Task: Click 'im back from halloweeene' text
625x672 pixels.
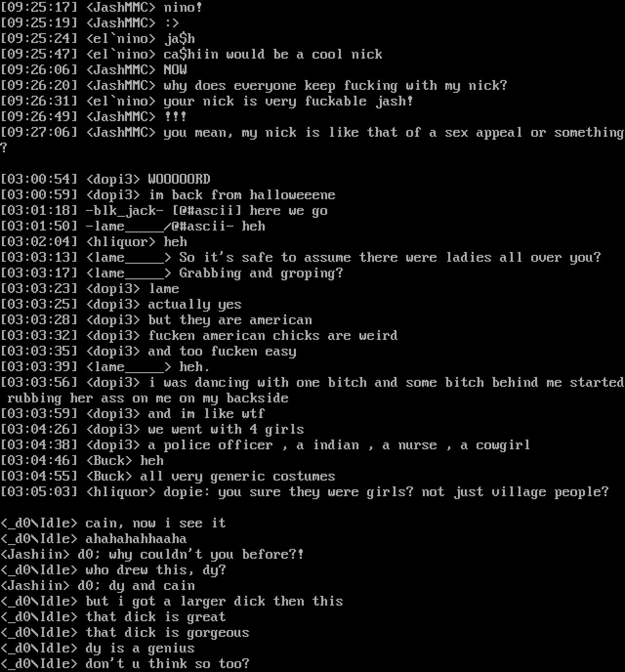Action: pos(242,195)
